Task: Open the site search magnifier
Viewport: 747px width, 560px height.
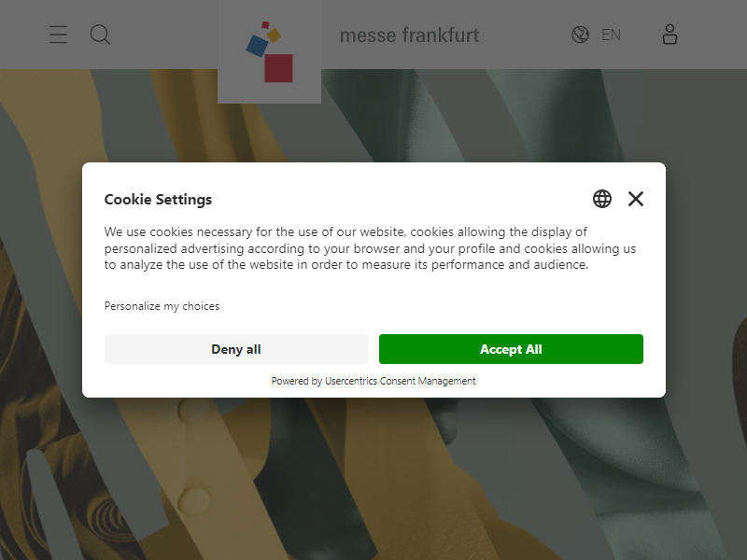Action: point(100,35)
